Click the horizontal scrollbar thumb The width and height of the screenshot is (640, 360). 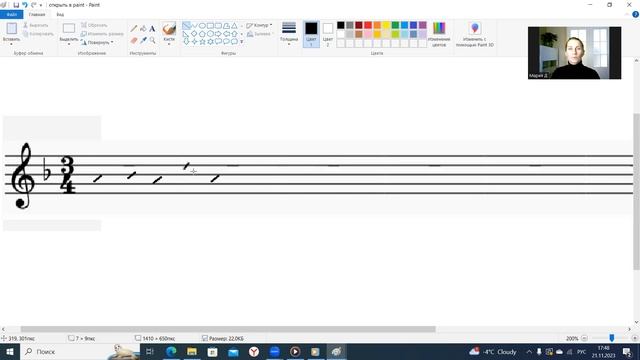tap(228, 329)
